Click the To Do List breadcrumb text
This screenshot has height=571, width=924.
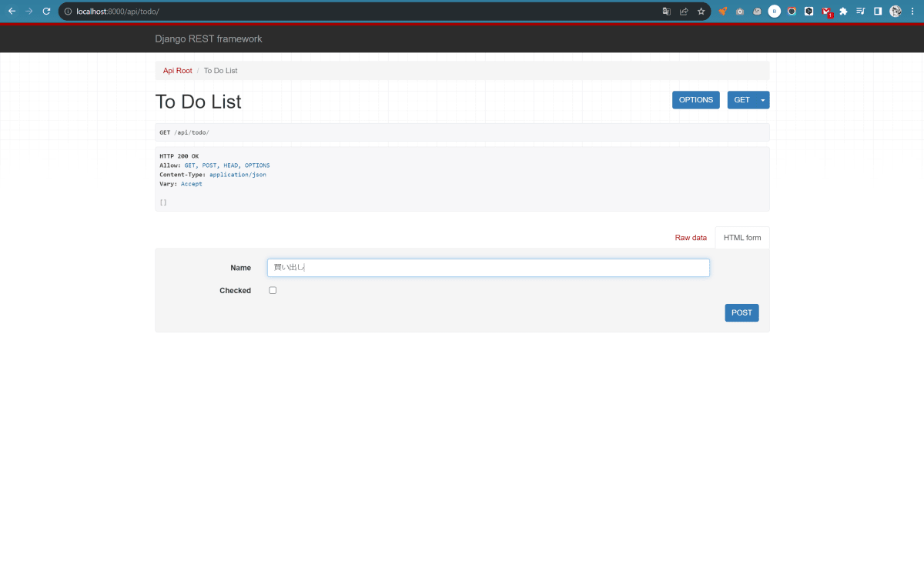tap(220, 71)
